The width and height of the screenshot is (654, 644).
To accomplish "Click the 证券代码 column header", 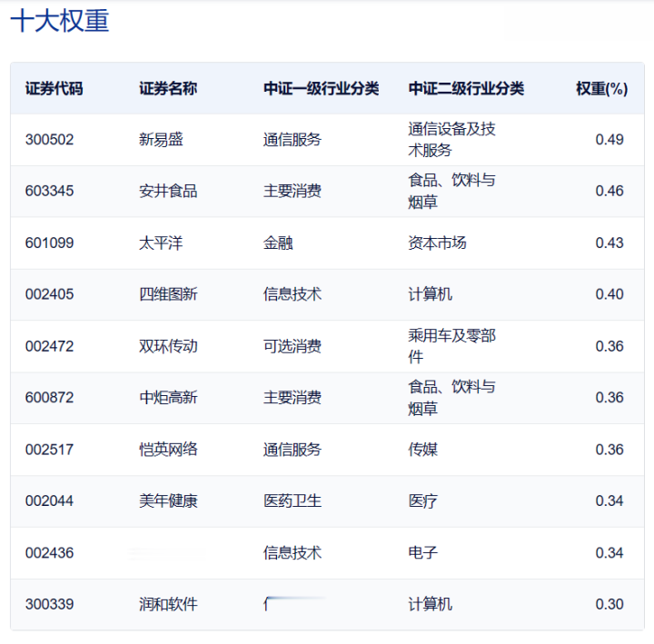I will (54, 88).
